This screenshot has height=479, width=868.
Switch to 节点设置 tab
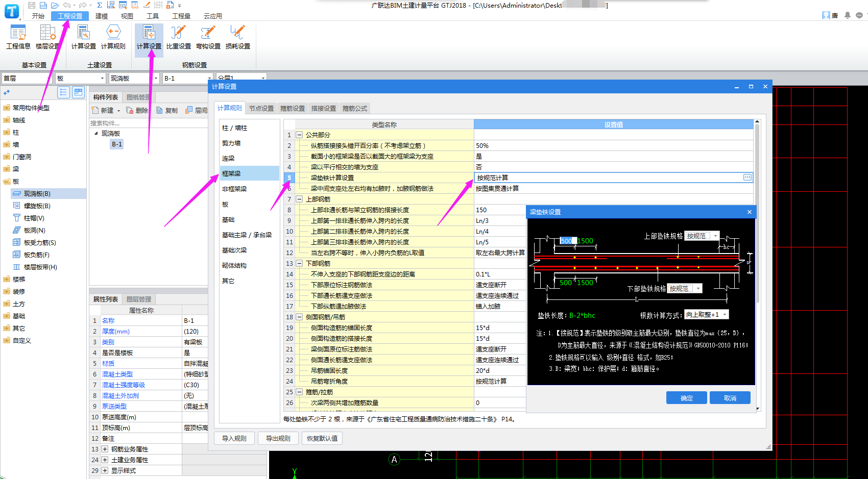click(261, 109)
